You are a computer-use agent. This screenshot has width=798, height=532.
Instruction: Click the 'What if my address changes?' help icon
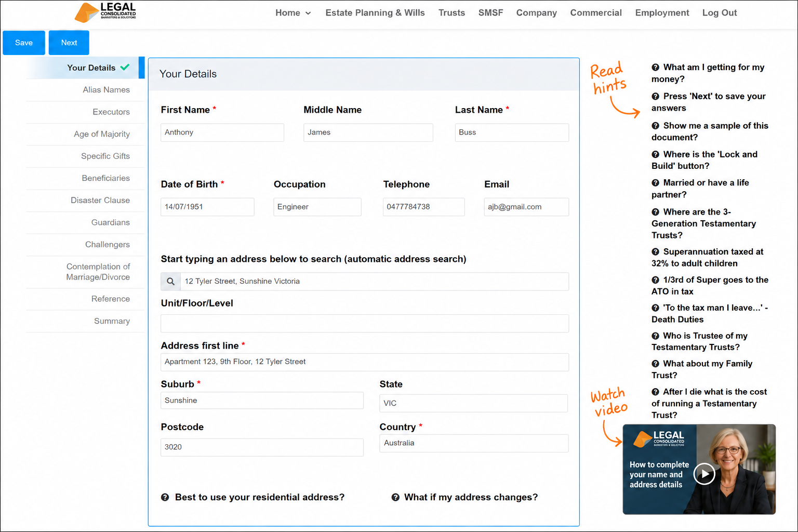395,497
